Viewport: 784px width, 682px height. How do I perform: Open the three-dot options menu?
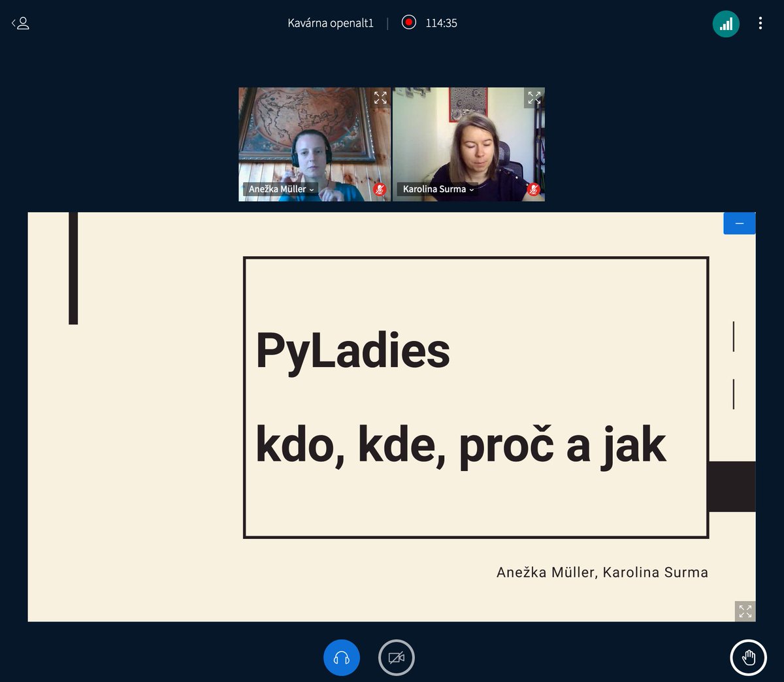point(760,23)
